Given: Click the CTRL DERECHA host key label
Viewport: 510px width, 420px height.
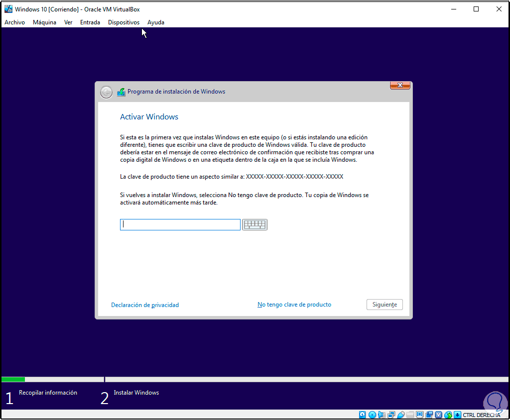Looking at the screenshot, I should 482,415.
